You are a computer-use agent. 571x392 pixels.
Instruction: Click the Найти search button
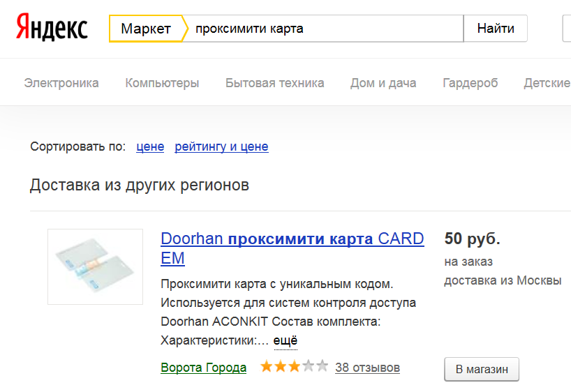click(x=495, y=29)
